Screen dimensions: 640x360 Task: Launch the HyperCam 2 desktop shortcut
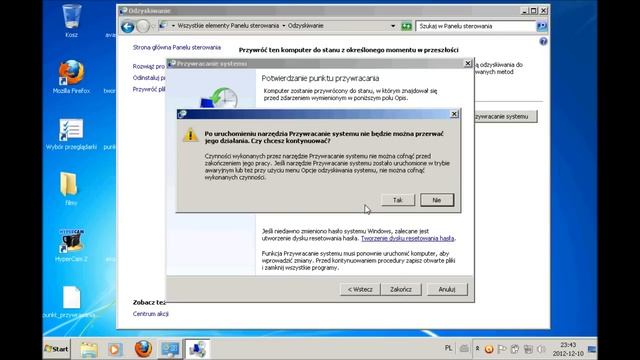tap(71, 245)
